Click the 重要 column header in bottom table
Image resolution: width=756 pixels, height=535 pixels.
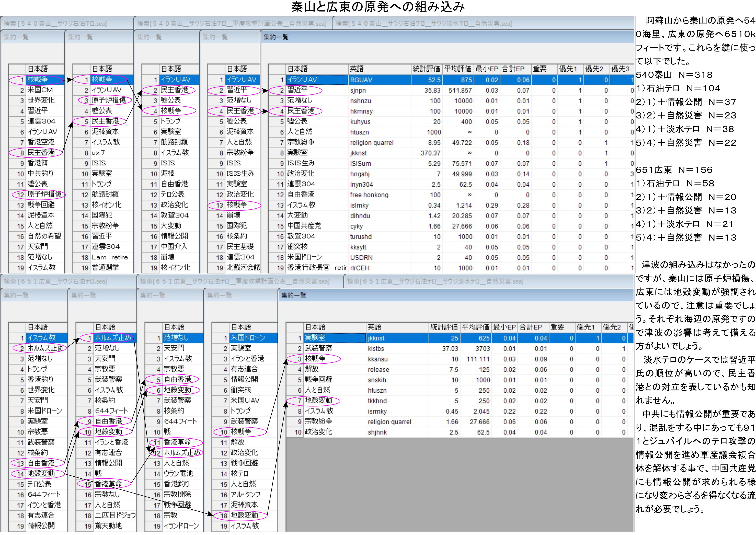pyautogui.click(x=557, y=327)
